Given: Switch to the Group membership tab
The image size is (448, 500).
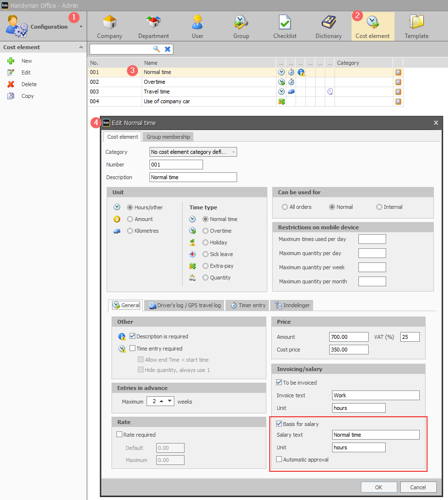Looking at the screenshot, I should pos(168,137).
